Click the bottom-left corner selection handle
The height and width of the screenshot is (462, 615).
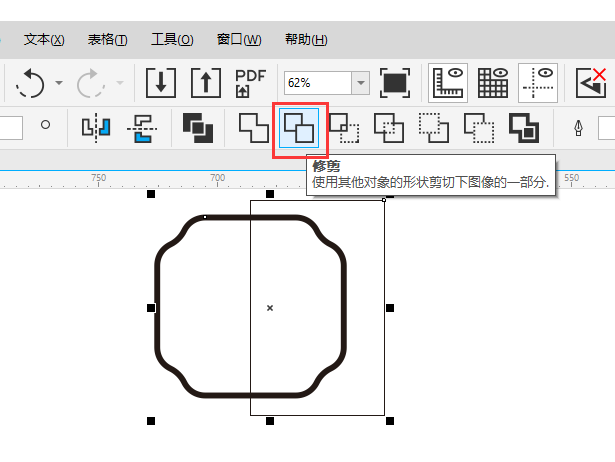151,421
